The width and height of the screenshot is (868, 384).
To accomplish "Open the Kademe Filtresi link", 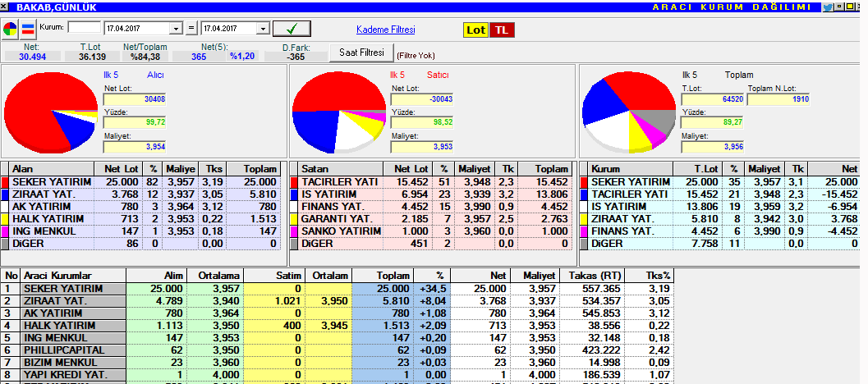I will 385,30.
